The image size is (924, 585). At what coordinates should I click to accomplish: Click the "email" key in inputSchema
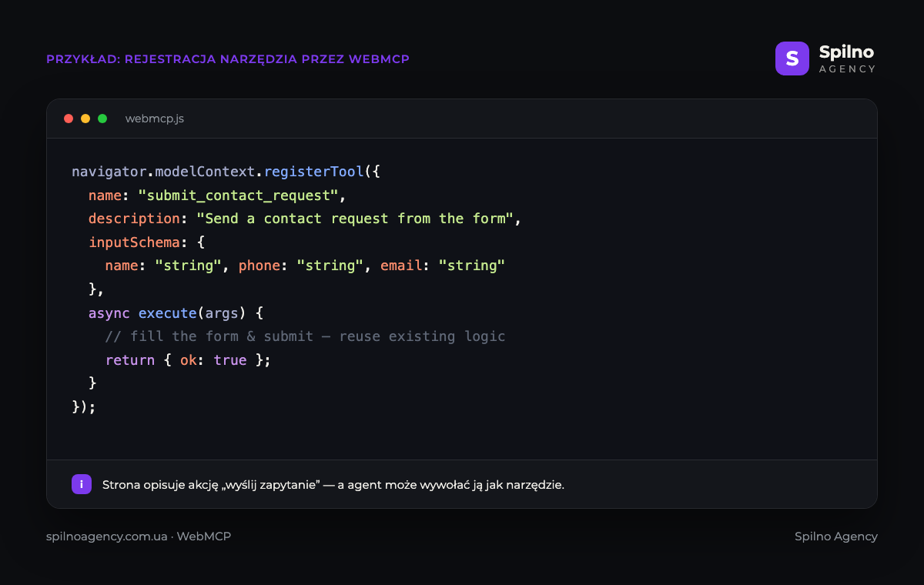point(401,266)
